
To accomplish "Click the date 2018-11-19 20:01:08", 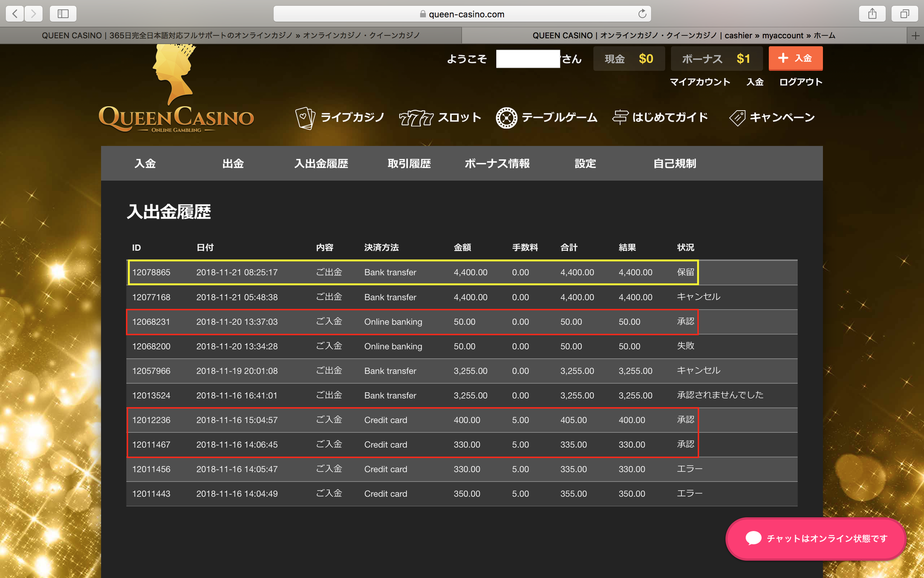I will tap(237, 371).
